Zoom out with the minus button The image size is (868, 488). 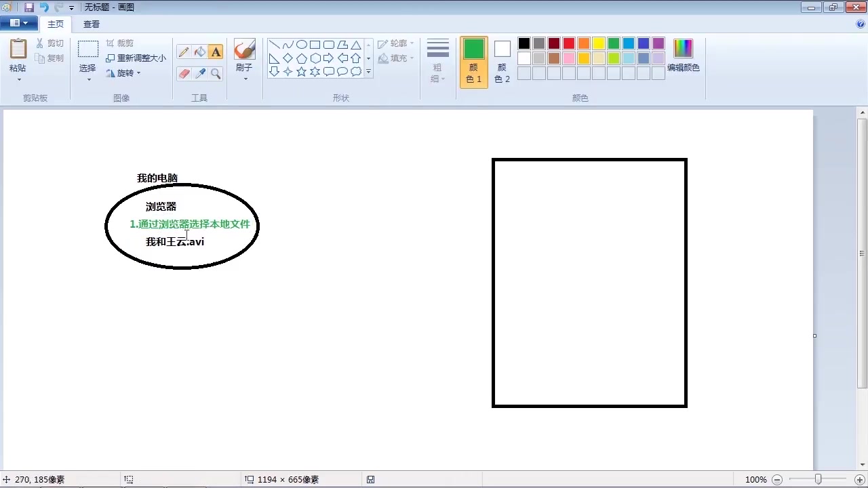click(777, 480)
